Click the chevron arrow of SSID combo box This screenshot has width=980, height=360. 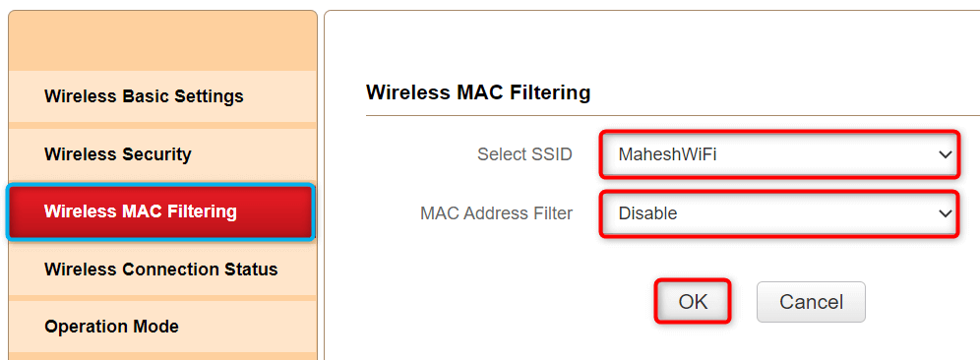(x=945, y=154)
